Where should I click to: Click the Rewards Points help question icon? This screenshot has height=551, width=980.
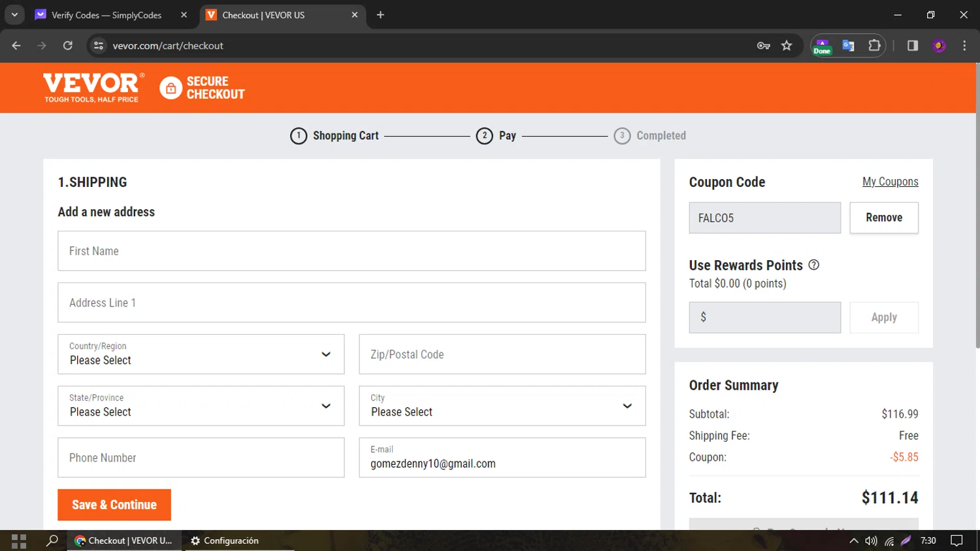click(x=813, y=265)
